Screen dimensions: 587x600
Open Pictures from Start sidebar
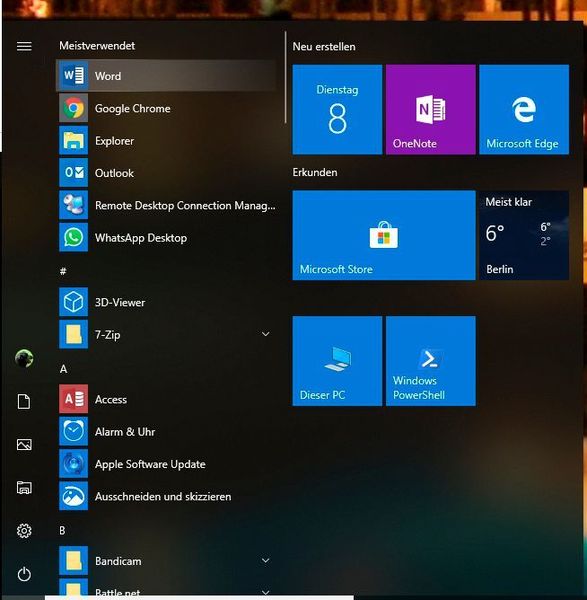24,445
